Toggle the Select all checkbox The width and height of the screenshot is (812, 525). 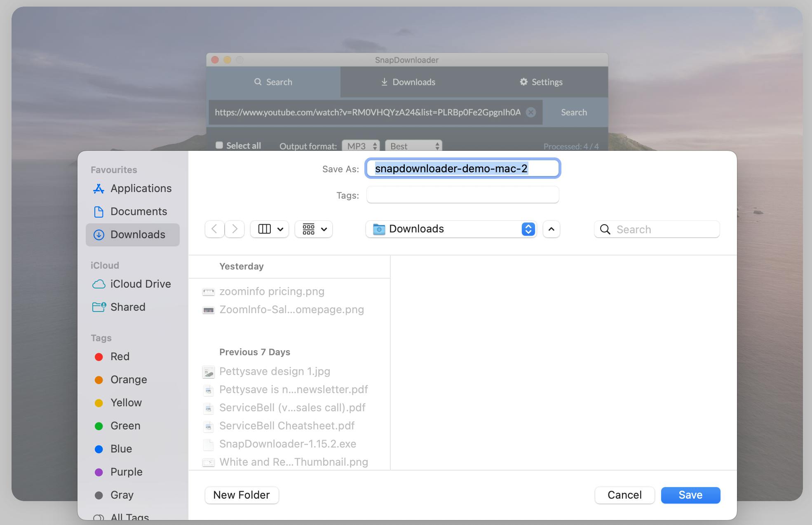coord(219,145)
